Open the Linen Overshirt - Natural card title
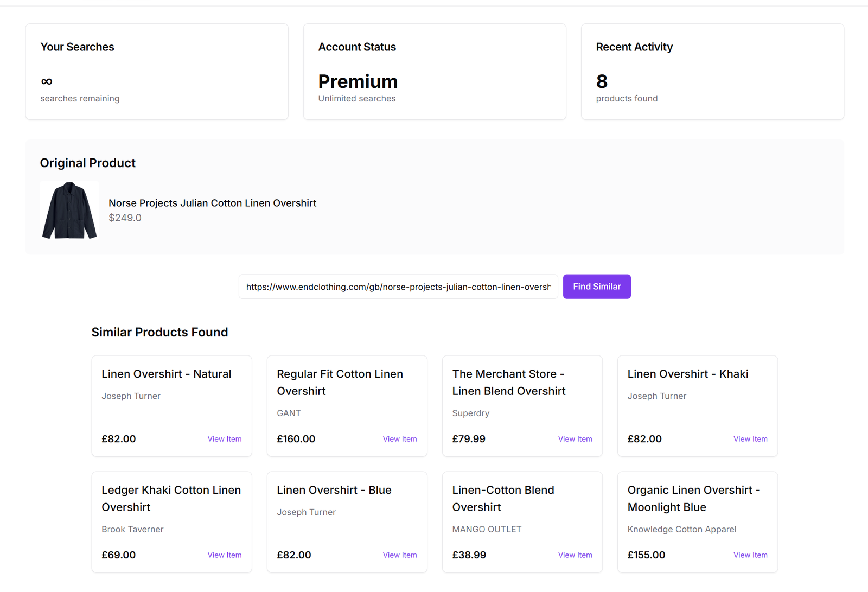 click(x=166, y=374)
